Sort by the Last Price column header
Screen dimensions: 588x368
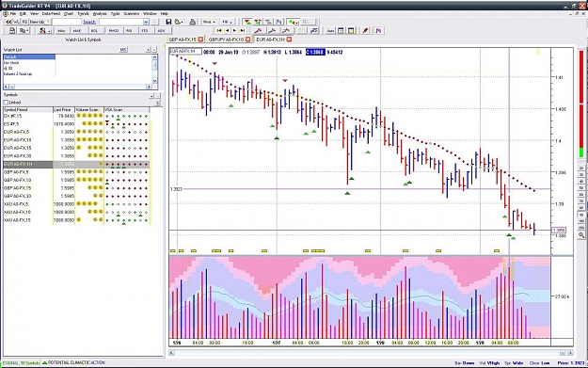pos(64,110)
